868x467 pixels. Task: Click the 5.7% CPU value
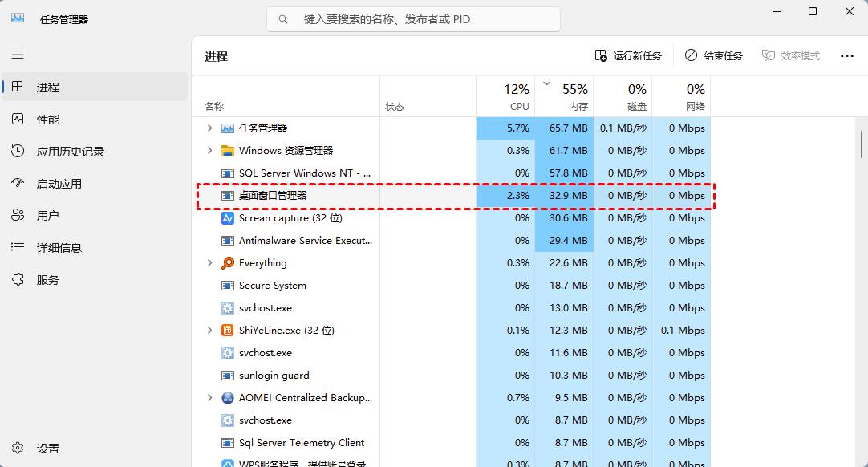click(517, 128)
